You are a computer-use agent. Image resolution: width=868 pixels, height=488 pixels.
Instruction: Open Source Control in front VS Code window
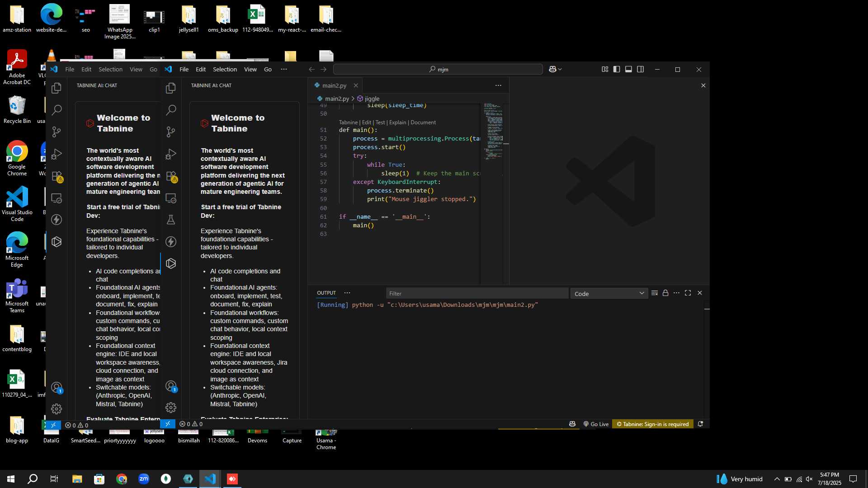tap(171, 132)
